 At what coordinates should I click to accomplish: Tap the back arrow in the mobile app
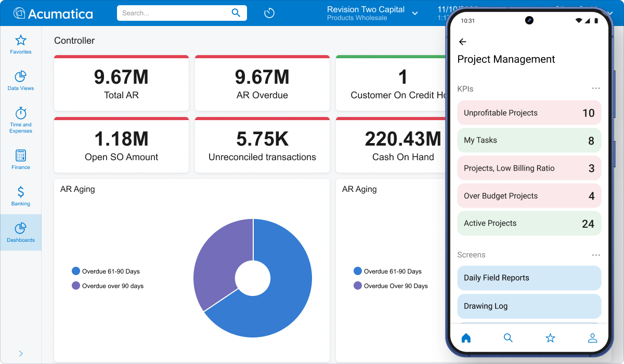(x=463, y=42)
